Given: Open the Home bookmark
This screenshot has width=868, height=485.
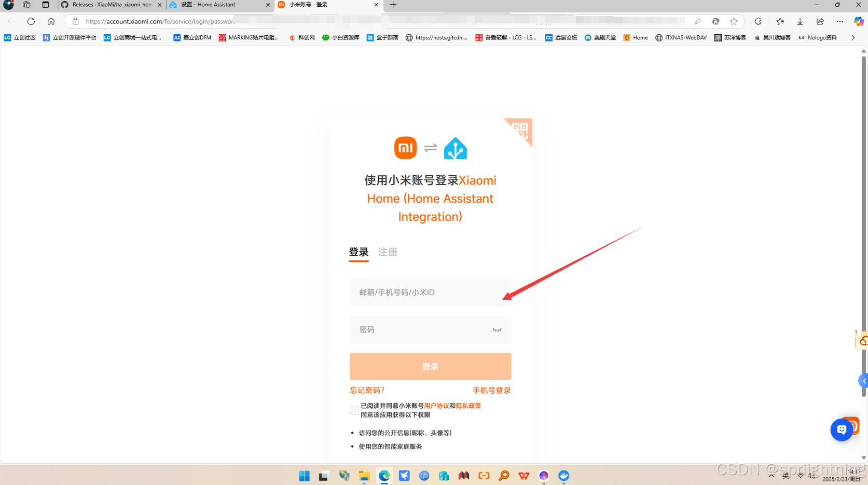Looking at the screenshot, I should (x=636, y=37).
